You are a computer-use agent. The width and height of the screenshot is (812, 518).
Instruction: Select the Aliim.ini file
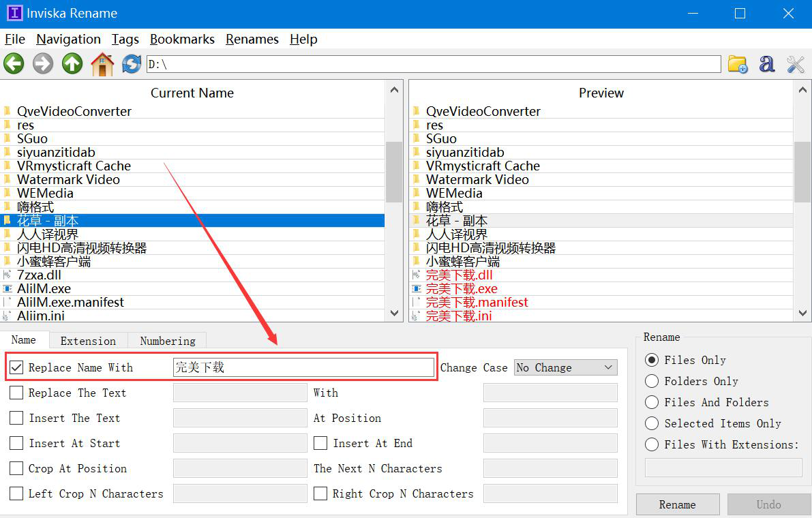pos(192,316)
